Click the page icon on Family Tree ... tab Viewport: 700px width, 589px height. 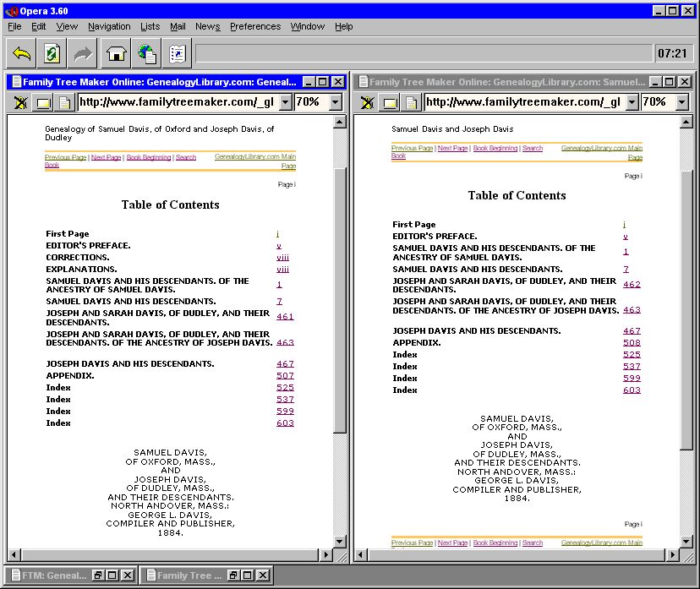click(150, 575)
